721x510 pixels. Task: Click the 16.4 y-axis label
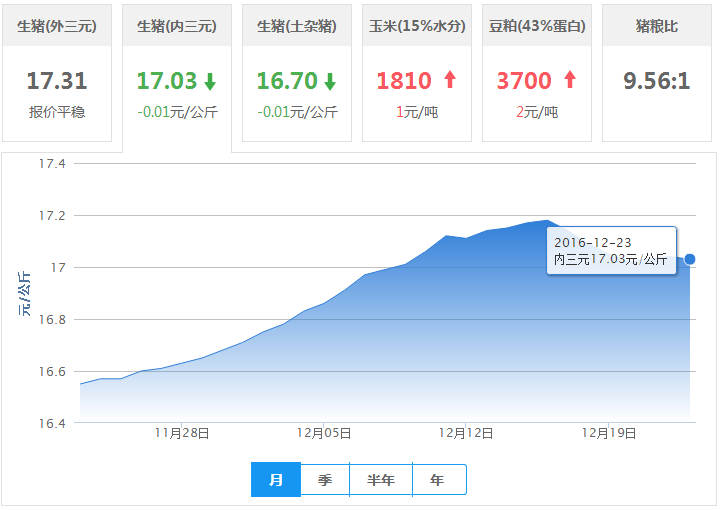[x=52, y=424]
